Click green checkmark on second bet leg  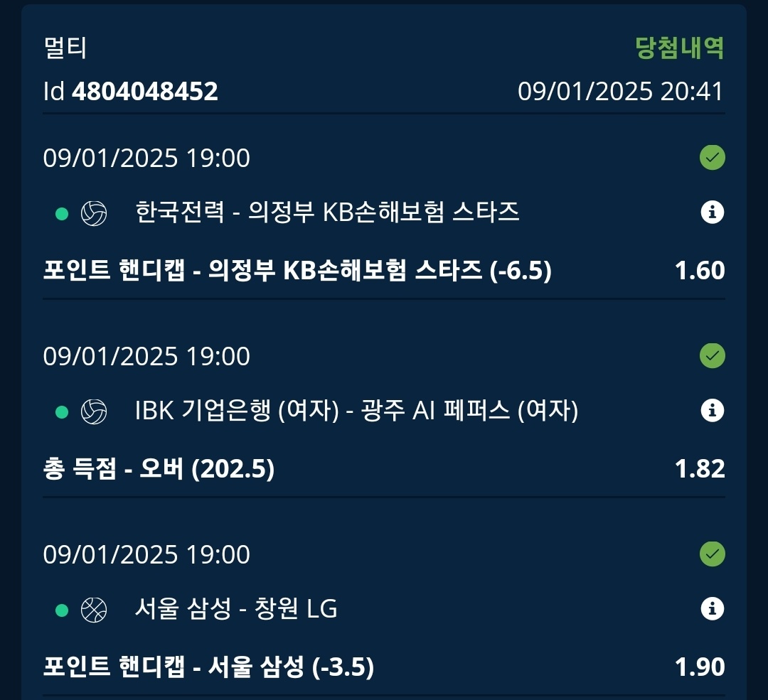click(712, 356)
